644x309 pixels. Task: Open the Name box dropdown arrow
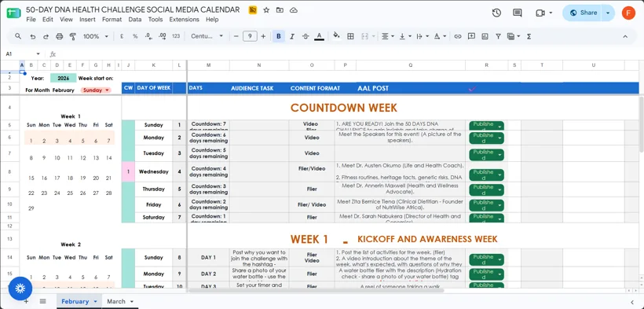[38, 54]
